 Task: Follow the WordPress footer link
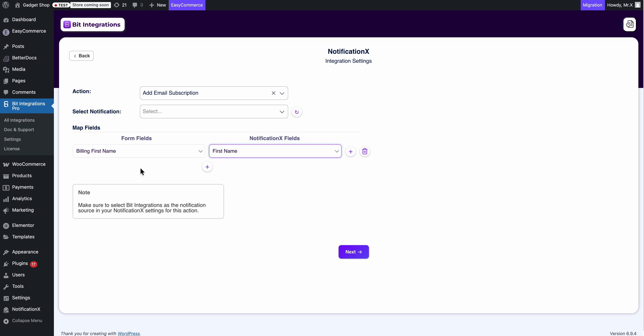tap(128, 333)
